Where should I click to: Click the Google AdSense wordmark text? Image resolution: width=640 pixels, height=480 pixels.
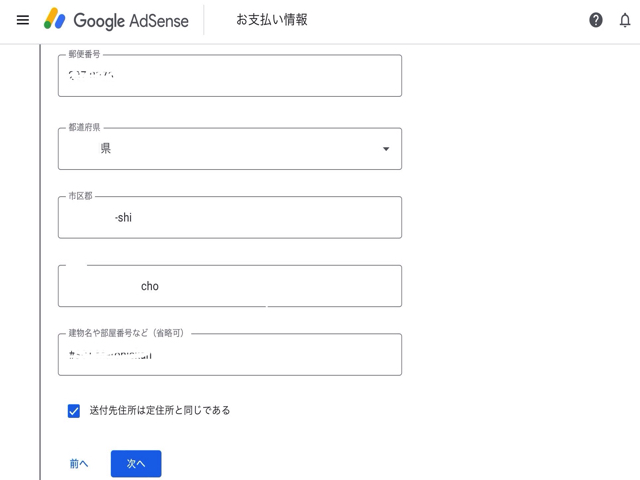tap(130, 21)
